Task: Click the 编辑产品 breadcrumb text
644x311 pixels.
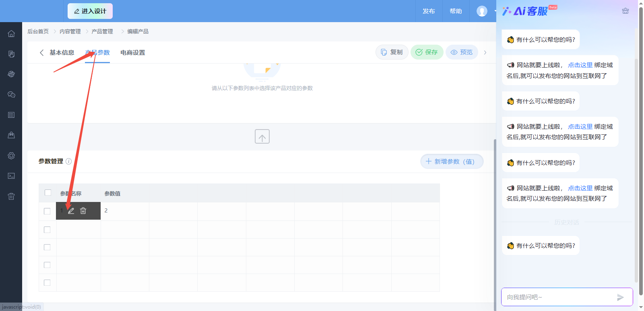Action: (138, 31)
